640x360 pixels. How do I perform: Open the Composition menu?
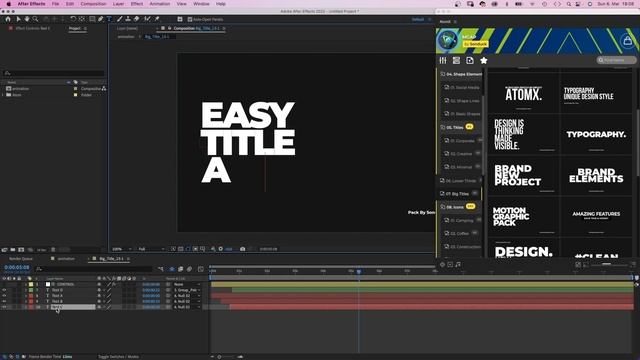(x=93, y=4)
